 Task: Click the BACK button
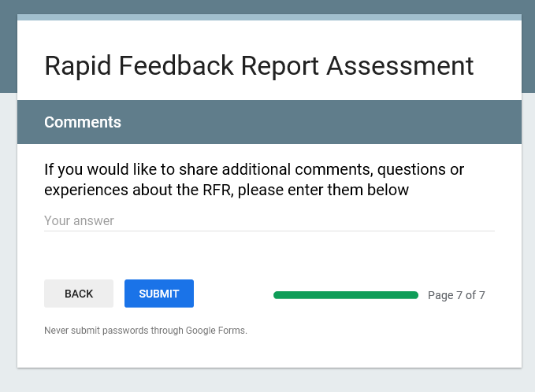(79, 294)
